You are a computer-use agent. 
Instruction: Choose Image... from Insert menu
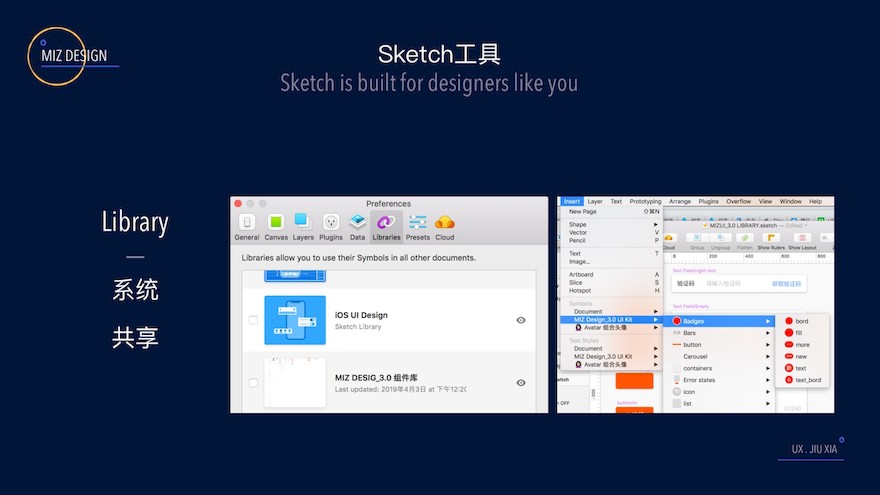612,262
